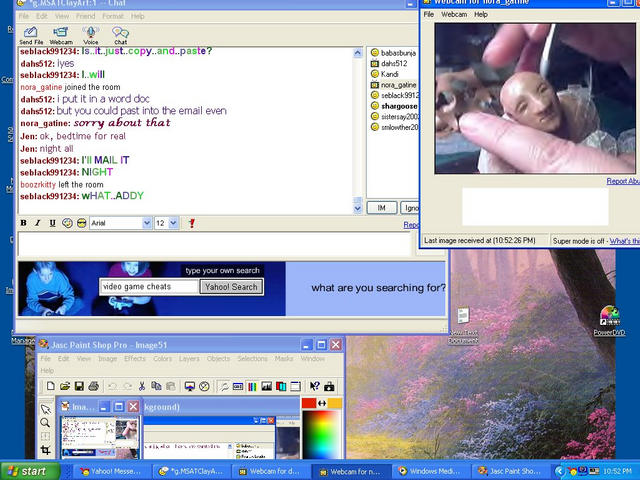Click New file icon in Paint Shop Pro
640x480 pixels.
coord(51,386)
